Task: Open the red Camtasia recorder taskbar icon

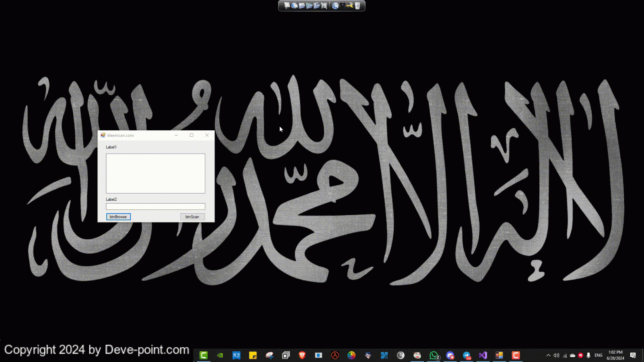Action: click(516, 355)
